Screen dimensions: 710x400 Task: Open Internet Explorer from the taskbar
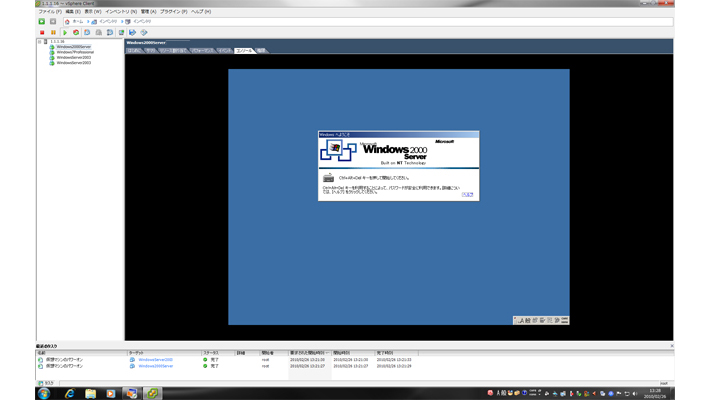click(x=70, y=393)
